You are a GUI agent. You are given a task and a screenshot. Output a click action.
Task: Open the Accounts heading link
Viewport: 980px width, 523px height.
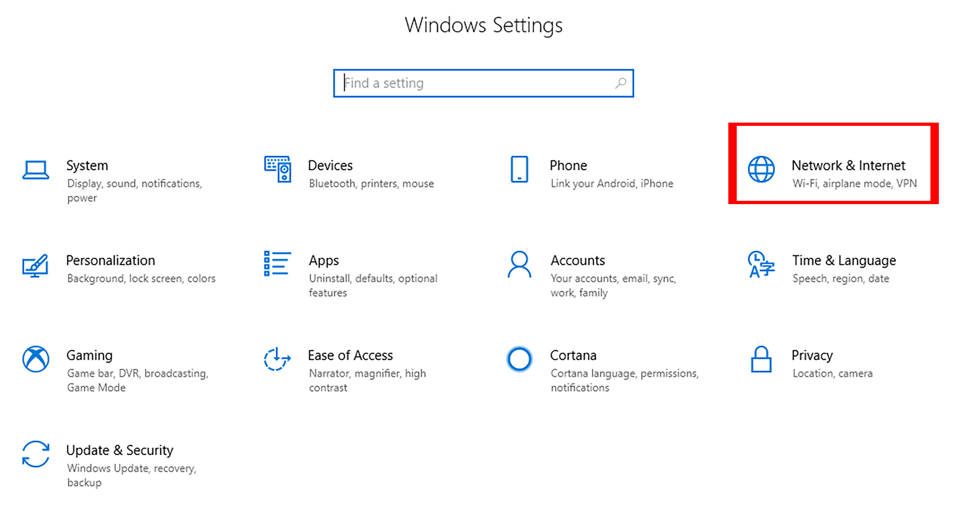coord(577,261)
